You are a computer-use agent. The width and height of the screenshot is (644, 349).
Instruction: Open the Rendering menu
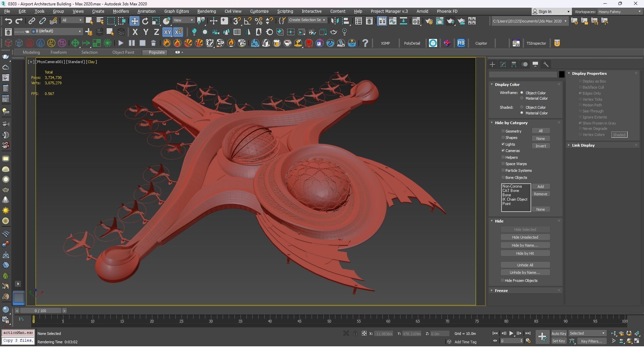(x=206, y=11)
